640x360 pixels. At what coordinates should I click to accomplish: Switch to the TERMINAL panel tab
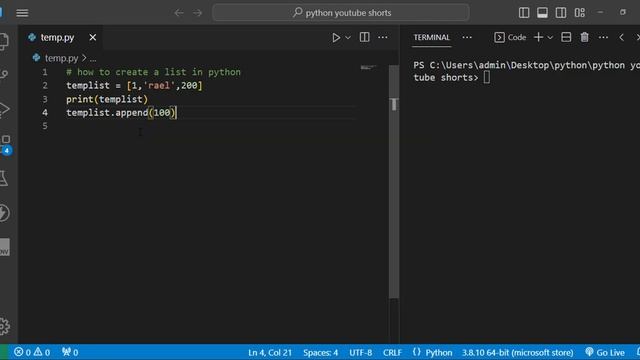431,38
